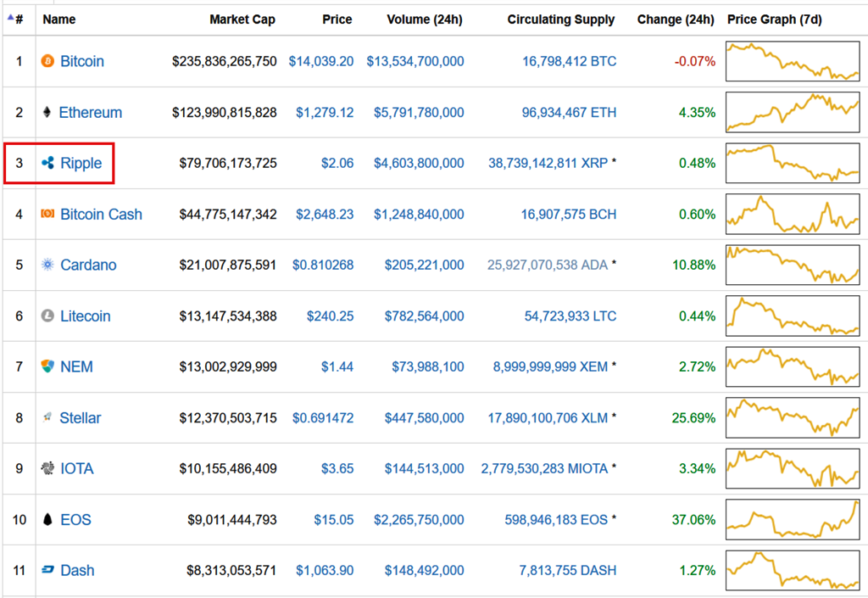
Task: Sort table by Volume (24h) header
Action: 425,20
